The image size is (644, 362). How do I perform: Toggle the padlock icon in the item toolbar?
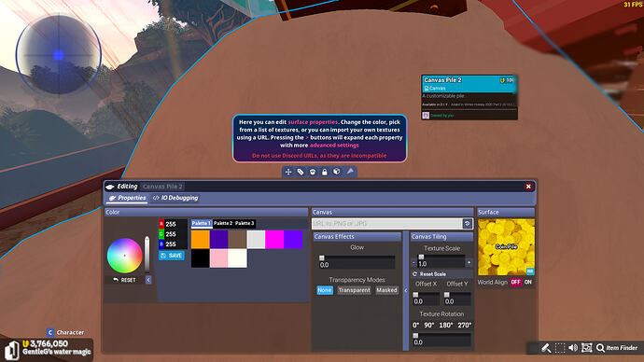325,172
